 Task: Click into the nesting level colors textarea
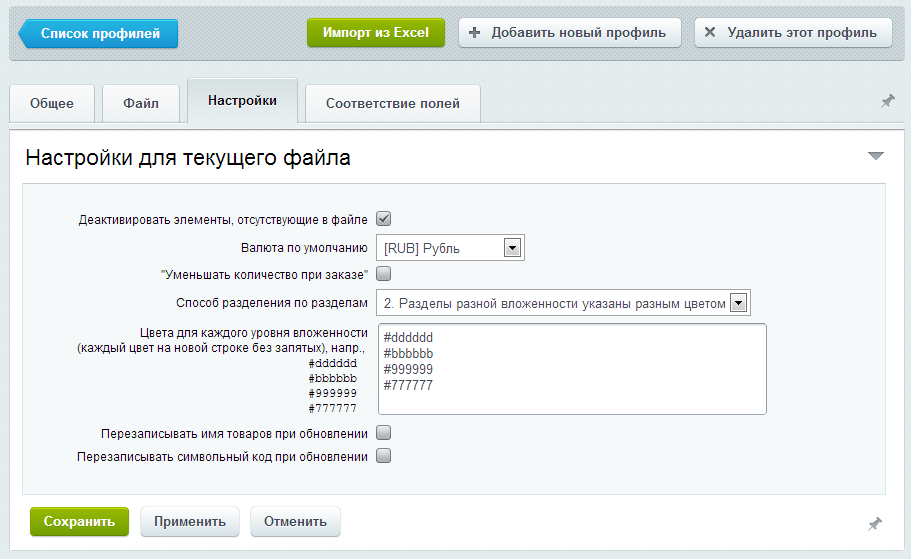pyautogui.click(x=572, y=368)
